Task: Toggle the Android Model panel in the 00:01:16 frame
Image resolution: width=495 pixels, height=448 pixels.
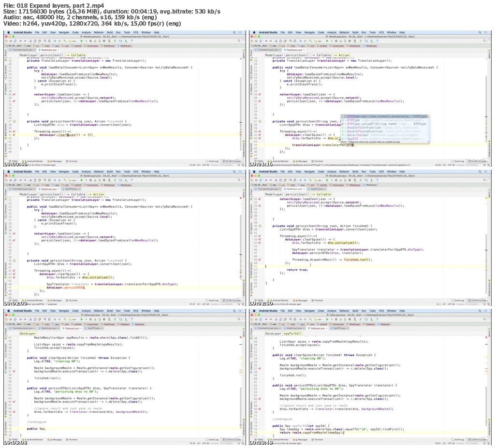Action: click(489, 148)
